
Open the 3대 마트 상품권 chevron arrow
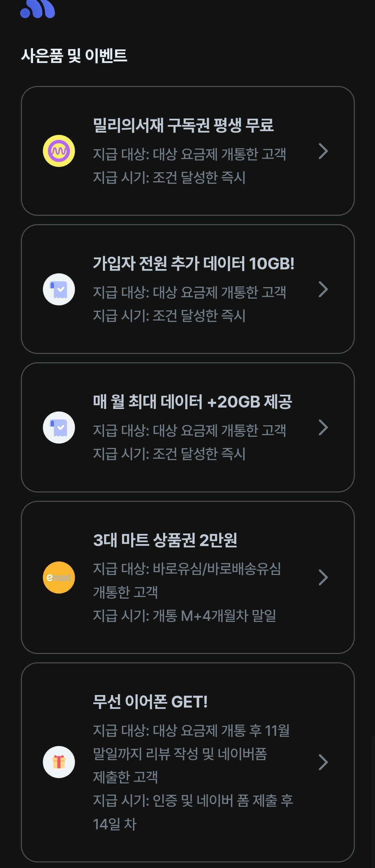point(323,577)
